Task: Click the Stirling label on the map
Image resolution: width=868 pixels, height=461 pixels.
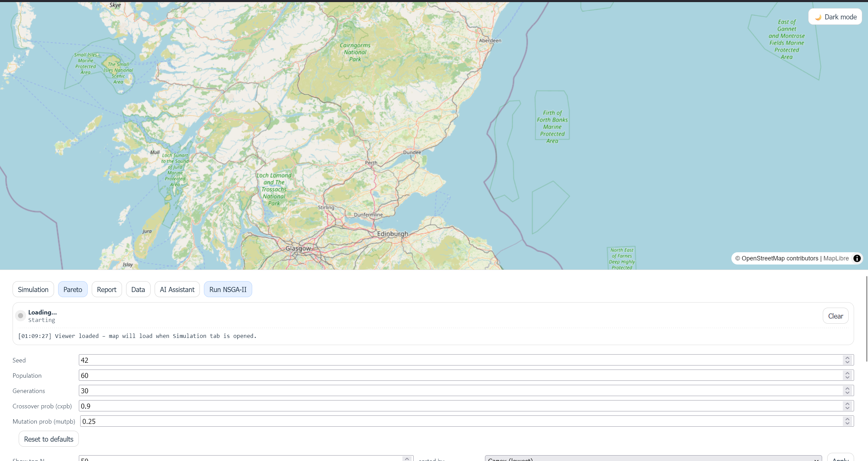Action: click(x=326, y=207)
